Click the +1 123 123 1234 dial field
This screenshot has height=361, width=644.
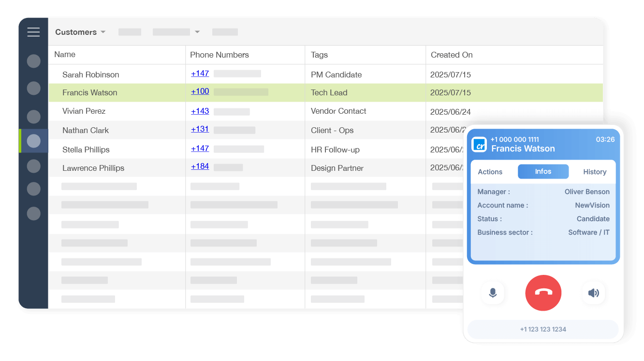pyautogui.click(x=543, y=329)
